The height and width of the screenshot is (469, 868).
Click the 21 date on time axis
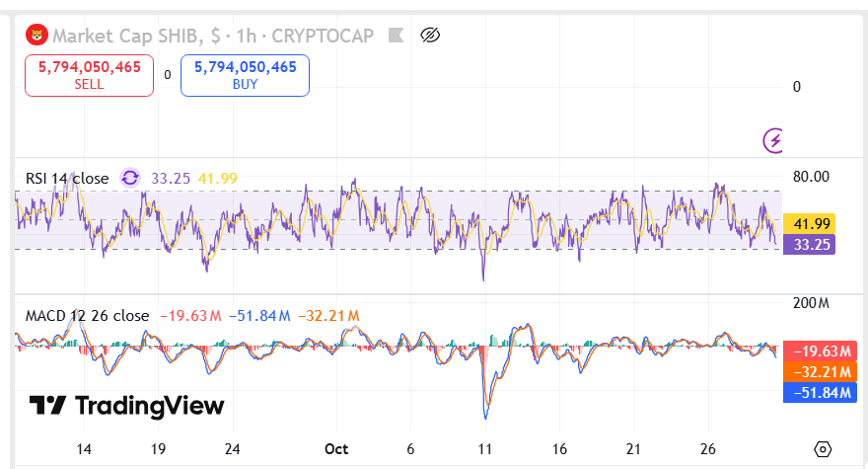point(633,449)
